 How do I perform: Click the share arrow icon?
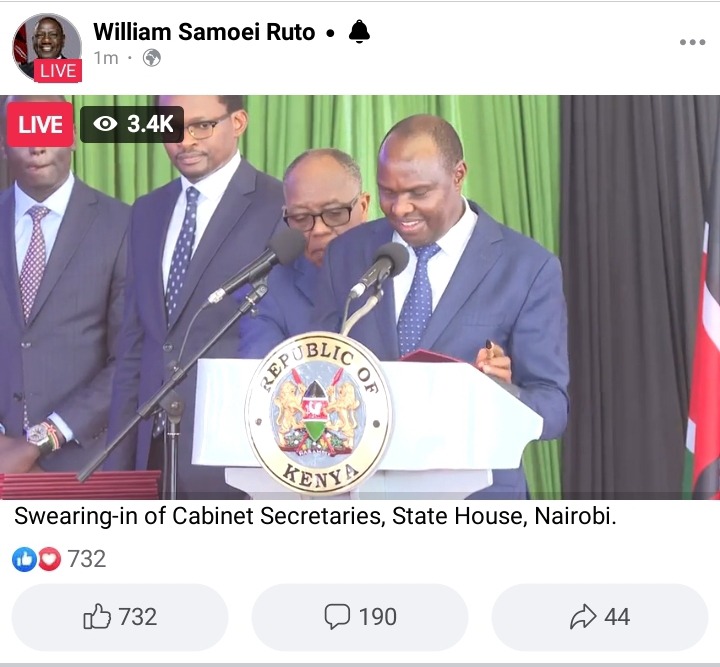point(583,617)
